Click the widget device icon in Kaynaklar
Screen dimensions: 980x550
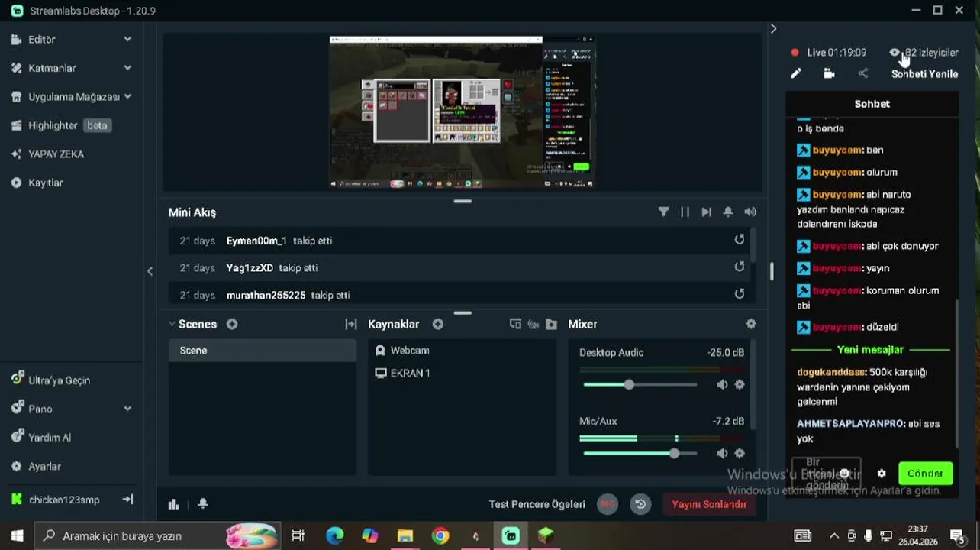pyautogui.click(x=515, y=324)
